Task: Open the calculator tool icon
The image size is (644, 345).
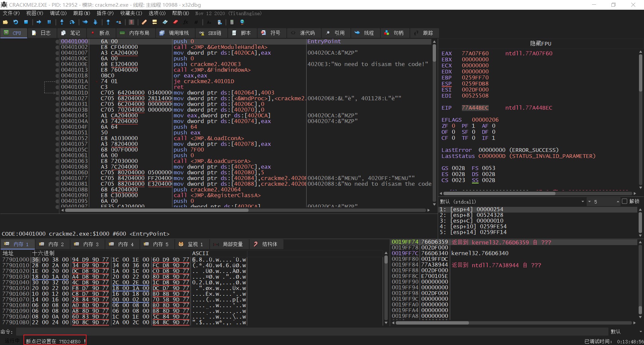Action: [232, 22]
